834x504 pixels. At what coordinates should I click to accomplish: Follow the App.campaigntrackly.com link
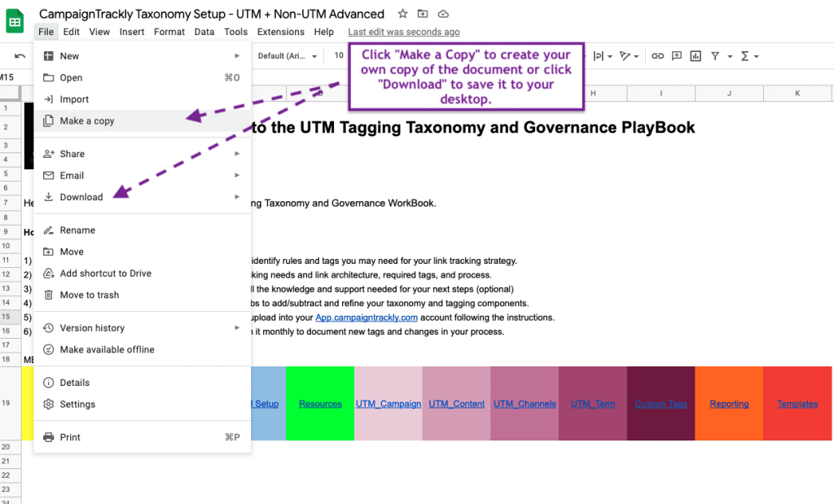(367, 318)
